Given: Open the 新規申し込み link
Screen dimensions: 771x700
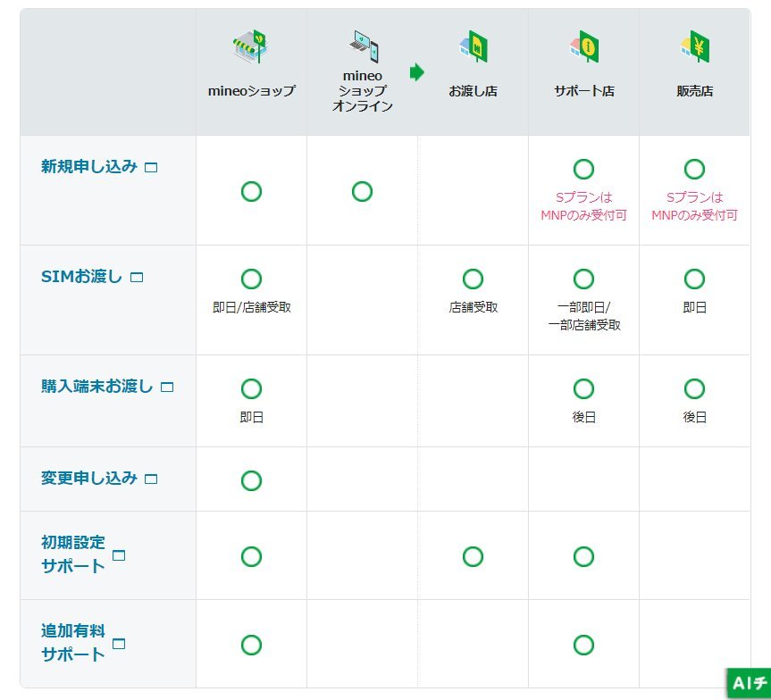Looking at the screenshot, I should click(89, 166).
